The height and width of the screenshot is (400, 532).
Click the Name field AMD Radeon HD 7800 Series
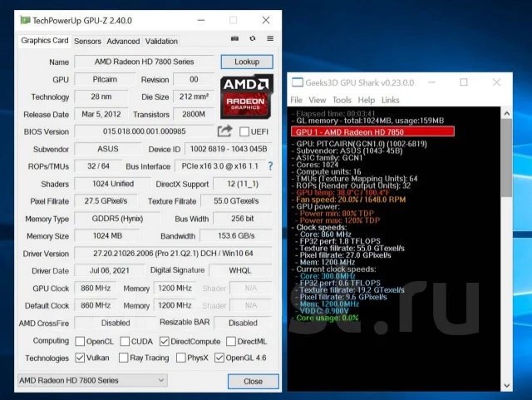pyautogui.click(x=144, y=62)
